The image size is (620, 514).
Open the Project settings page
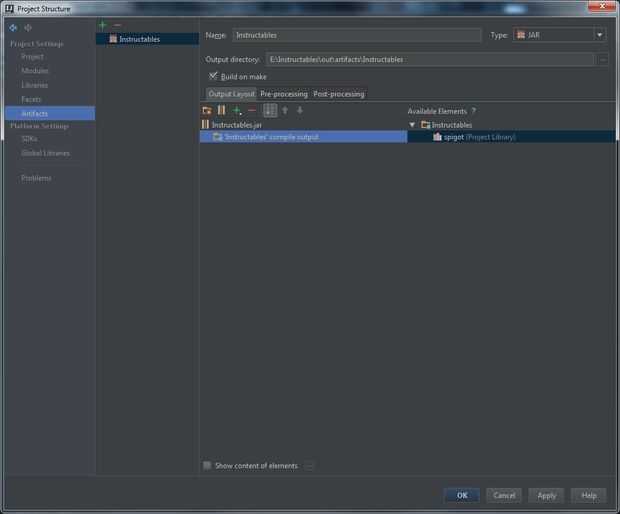(x=32, y=57)
